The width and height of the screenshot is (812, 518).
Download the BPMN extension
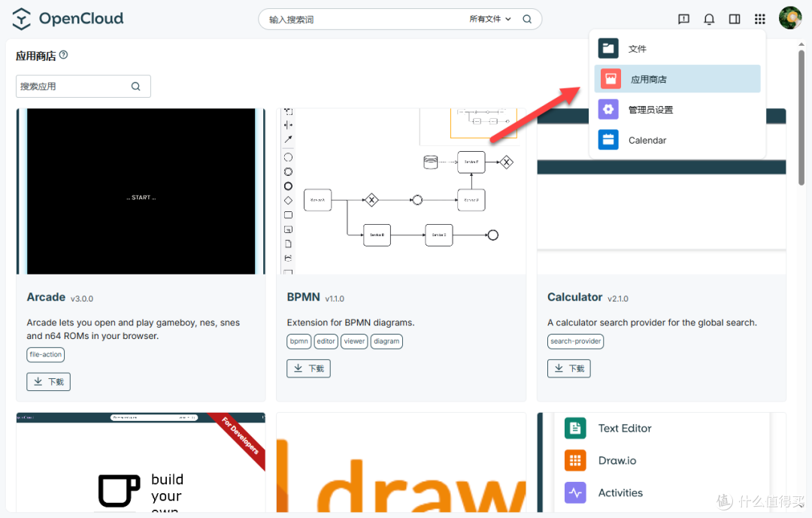pos(309,368)
